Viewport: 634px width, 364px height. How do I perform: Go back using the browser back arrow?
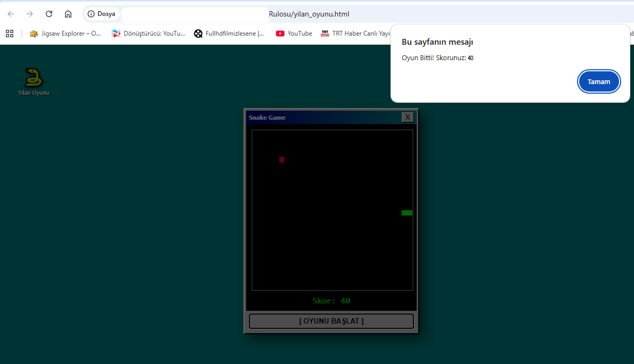[x=11, y=14]
